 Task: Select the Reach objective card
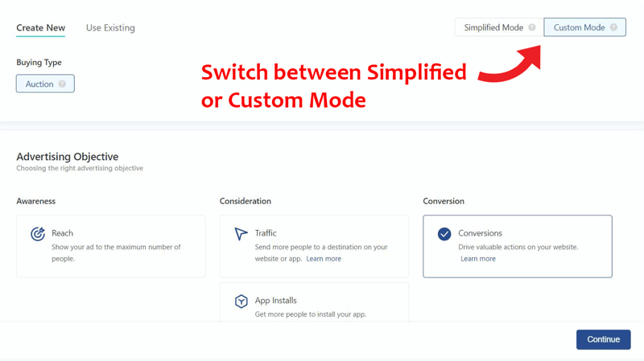(x=111, y=246)
